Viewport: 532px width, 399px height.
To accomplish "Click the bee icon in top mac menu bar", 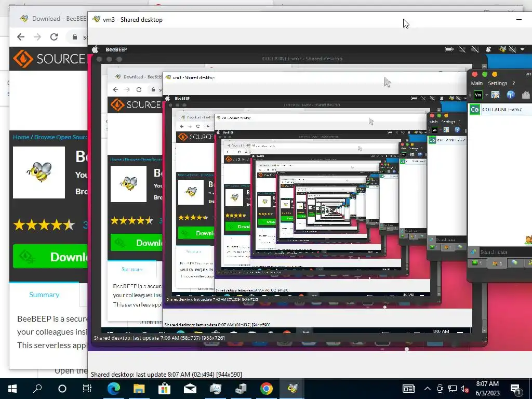I will [x=502, y=49].
